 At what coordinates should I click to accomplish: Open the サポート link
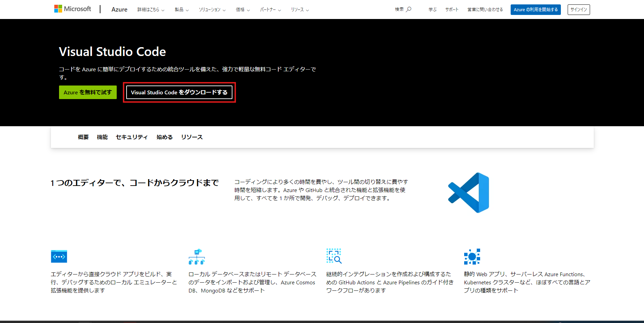451,9
